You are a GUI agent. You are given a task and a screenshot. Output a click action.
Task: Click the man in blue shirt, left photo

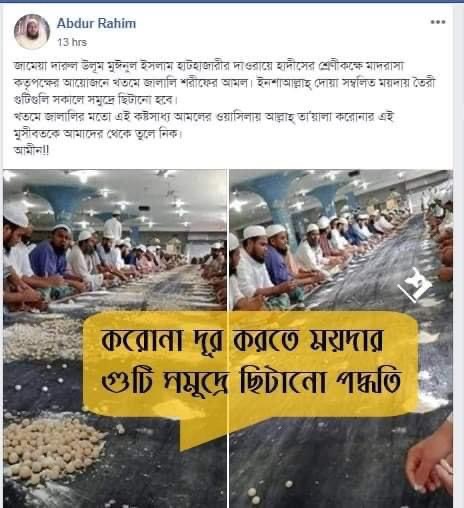click(52, 258)
